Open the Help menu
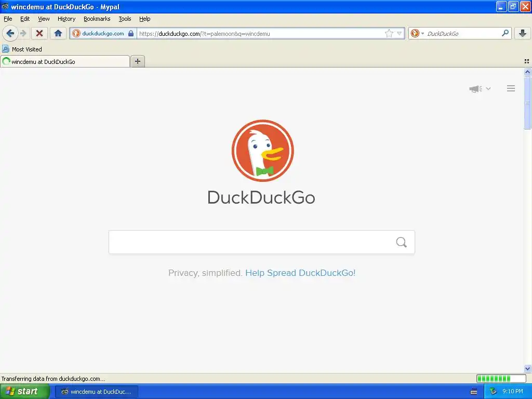The height and width of the screenshot is (399, 532). 145,19
